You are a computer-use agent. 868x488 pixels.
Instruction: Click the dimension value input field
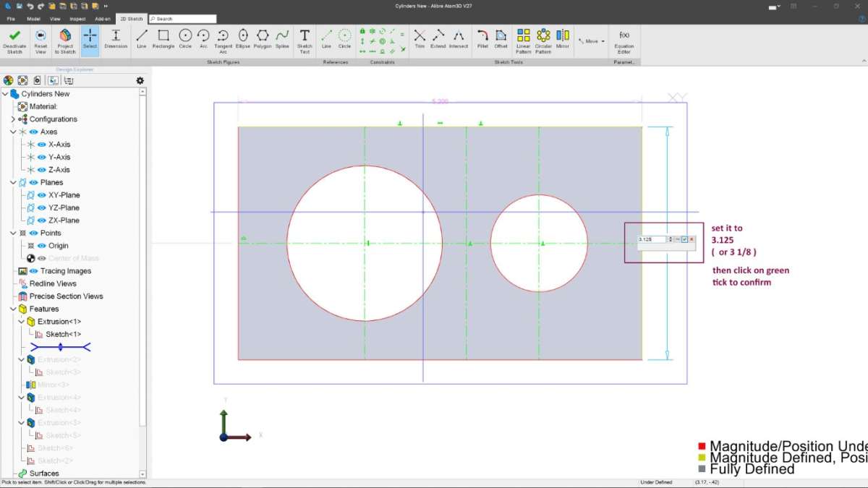coord(652,239)
